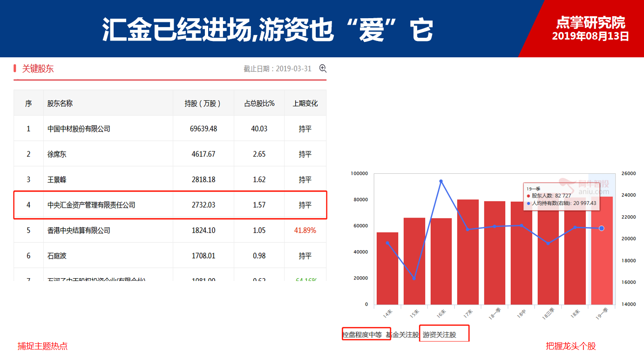Click holding value 1824.10
Viewport: 644px width, 356px height.
203,230
